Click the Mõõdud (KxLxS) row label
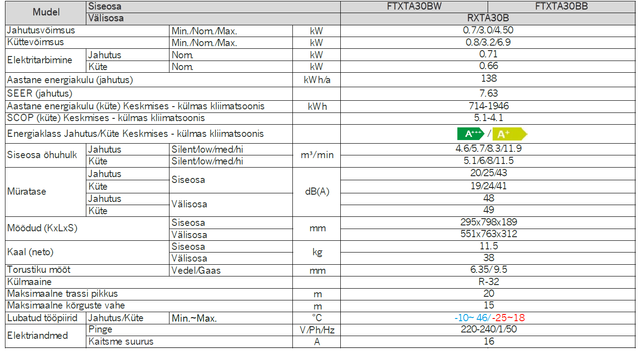 tap(42, 228)
